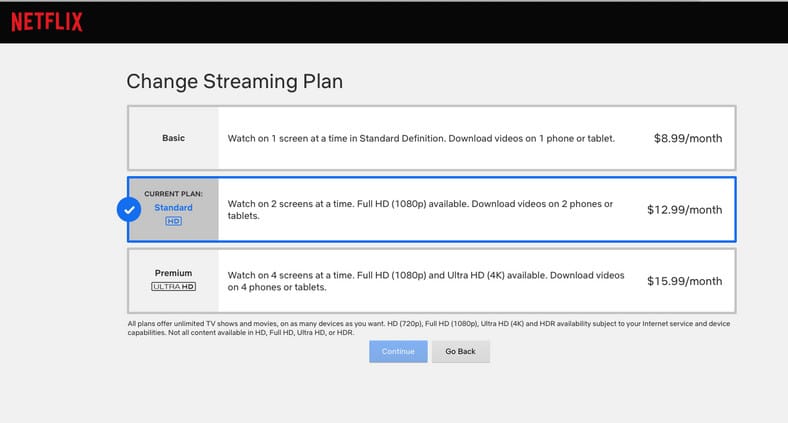
Task: Click the Premium plan description about 4 screens
Action: coord(426,281)
